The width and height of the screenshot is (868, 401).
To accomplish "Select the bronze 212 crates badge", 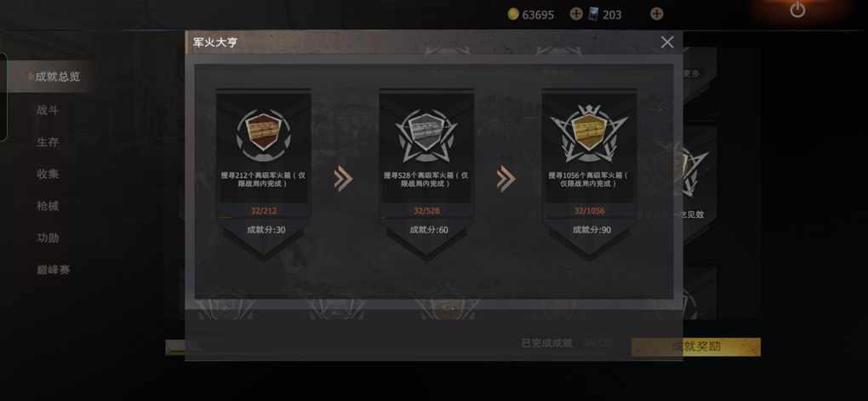I will click(264, 131).
